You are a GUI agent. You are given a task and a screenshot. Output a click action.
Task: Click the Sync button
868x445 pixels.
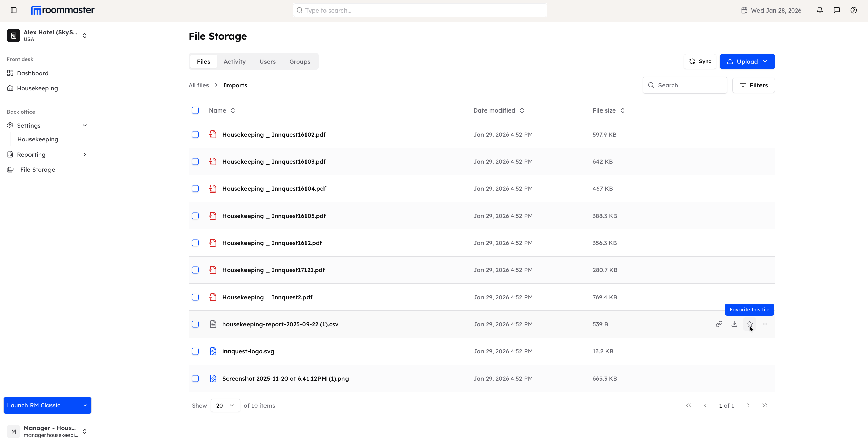[x=700, y=61]
